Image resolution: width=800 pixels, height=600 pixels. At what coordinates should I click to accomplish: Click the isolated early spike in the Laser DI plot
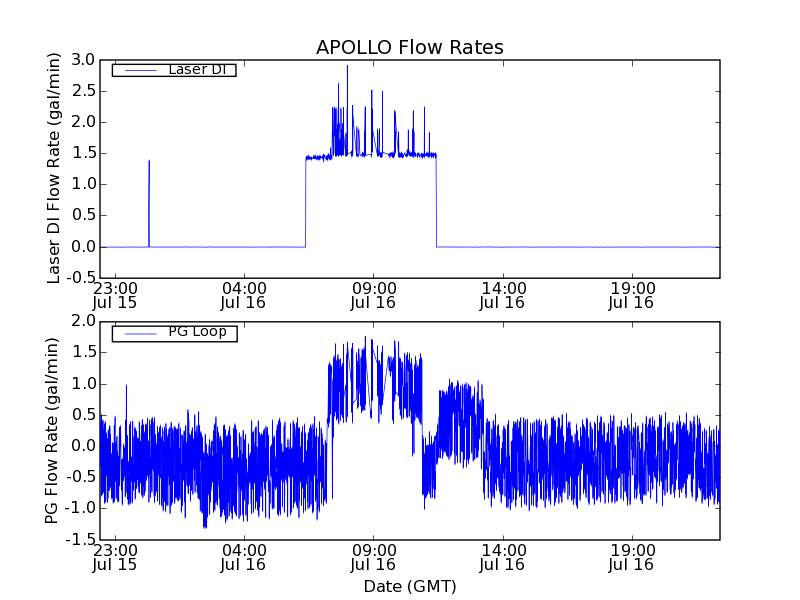pyautogui.click(x=149, y=204)
